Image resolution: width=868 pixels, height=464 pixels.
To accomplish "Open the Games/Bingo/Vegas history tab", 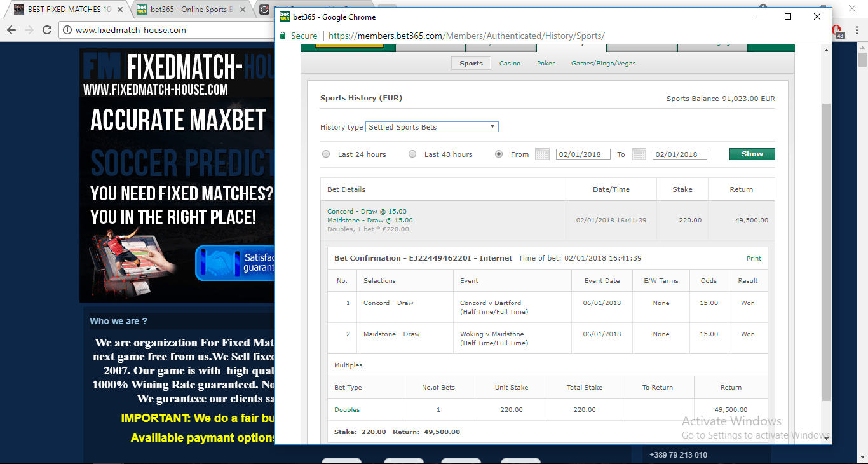I will click(603, 63).
